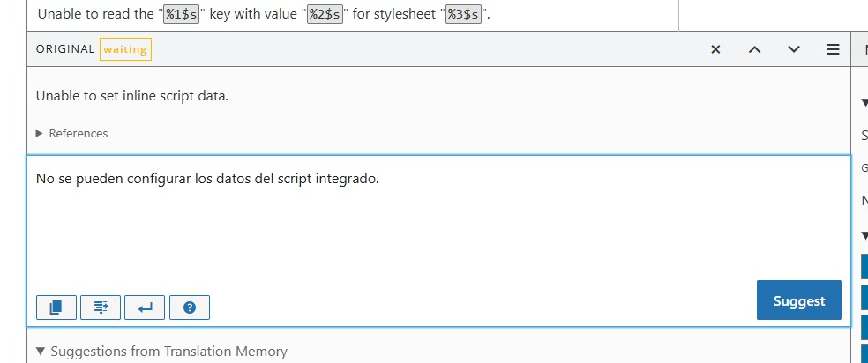Viewport: 868px width, 363px height.
Task: Go to next string with down chevron
Action: coord(793,49)
